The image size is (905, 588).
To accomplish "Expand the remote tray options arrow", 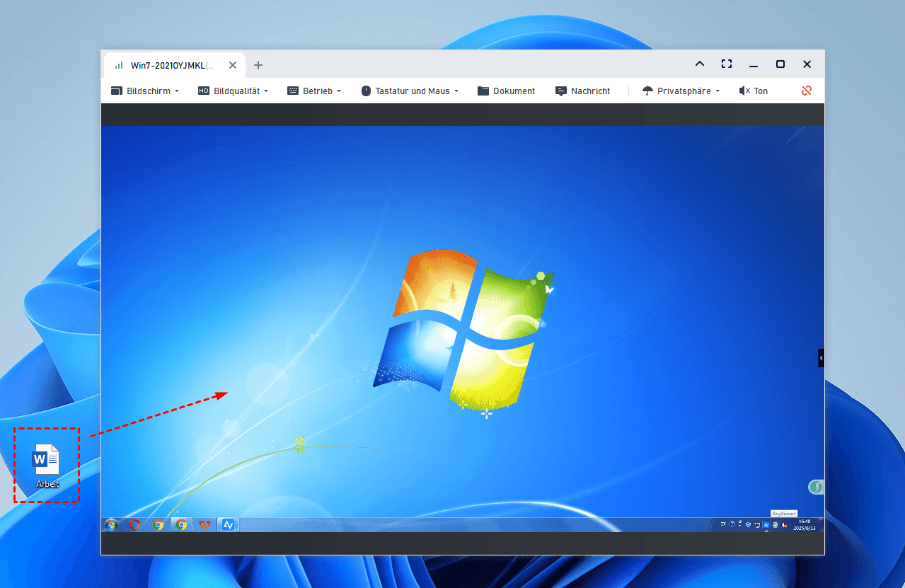I will click(739, 526).
